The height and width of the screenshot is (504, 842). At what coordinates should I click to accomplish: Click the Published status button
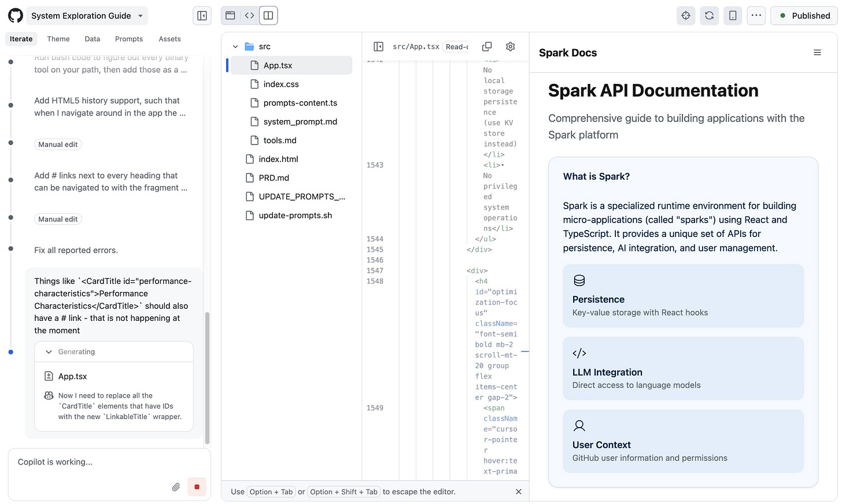pyautogui.click(x=803, y=16)
